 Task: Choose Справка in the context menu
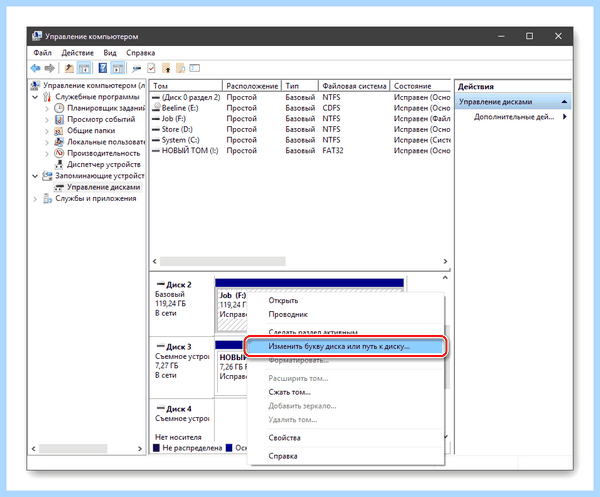coord(283,456)
